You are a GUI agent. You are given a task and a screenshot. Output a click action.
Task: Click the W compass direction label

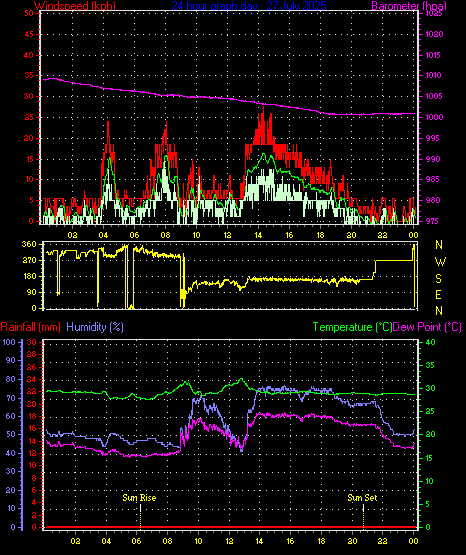click(x=440, y=262)
